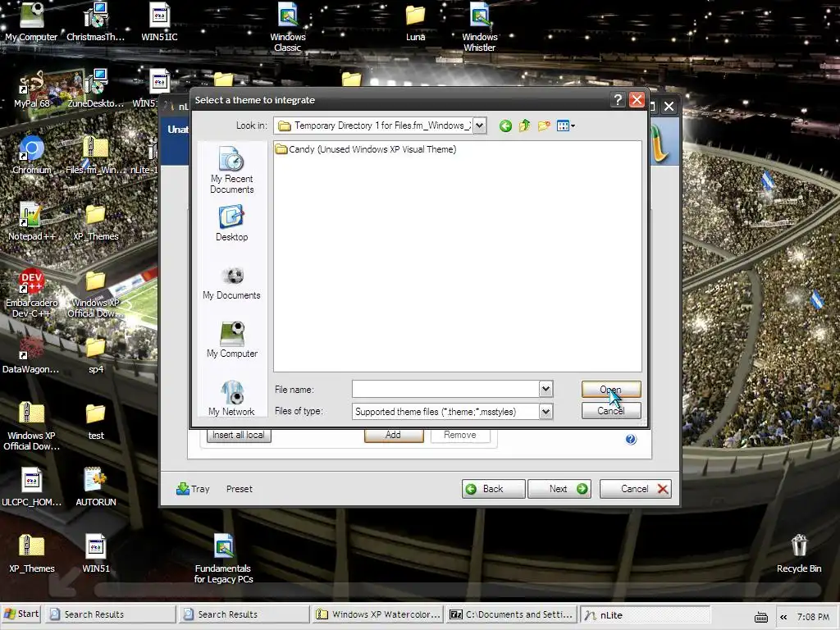Open the Windows Classic desktop icon

pyautogui.click(x=288, y=27)
